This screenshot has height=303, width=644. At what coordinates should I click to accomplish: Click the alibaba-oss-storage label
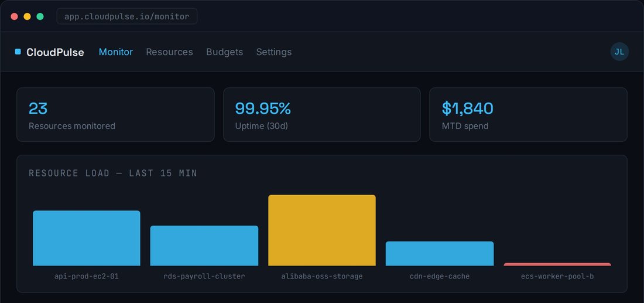coord(322,276)
